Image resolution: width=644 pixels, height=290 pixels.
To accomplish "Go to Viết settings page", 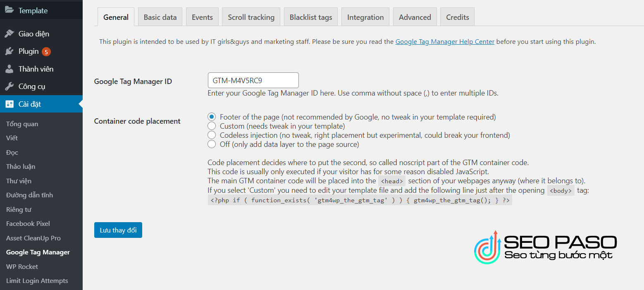I will tap(12, 138).
